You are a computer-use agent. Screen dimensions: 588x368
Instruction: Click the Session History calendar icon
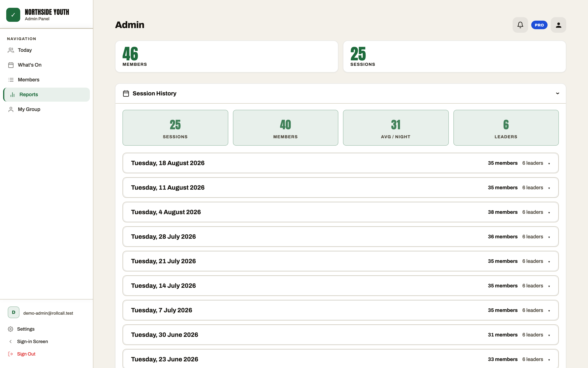(x=126, y=93)
